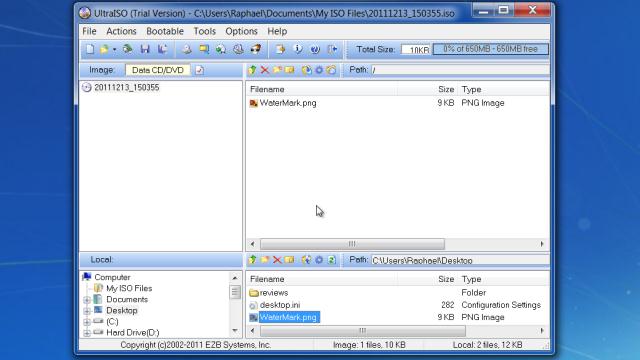This screenshot has height=360, width=640.
Task: Click red X delete icon in image toolbar
Action: click(x=265, y=70)
